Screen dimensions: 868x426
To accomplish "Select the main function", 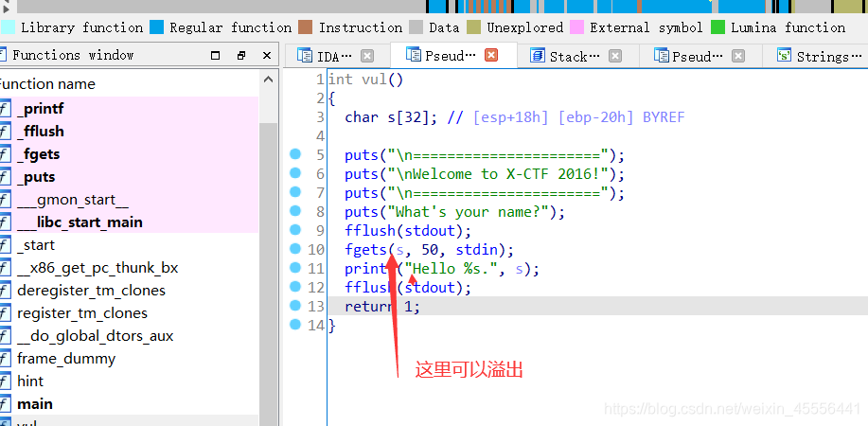I will (129, 404).
